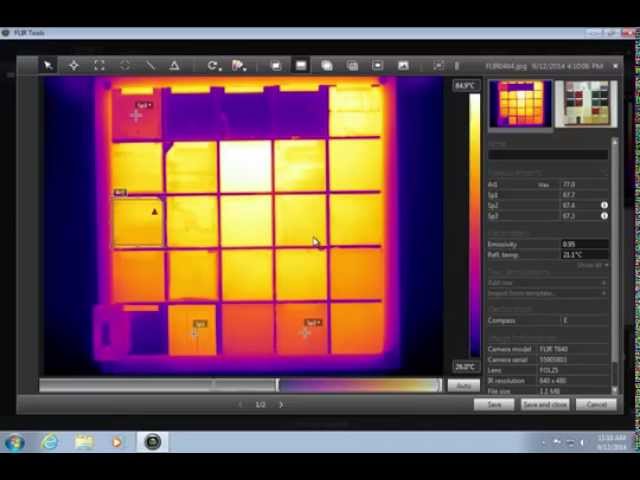Viewport: 640px width, 480px height.
Task: Select the Ar1 area label on image
Action: 120,192
